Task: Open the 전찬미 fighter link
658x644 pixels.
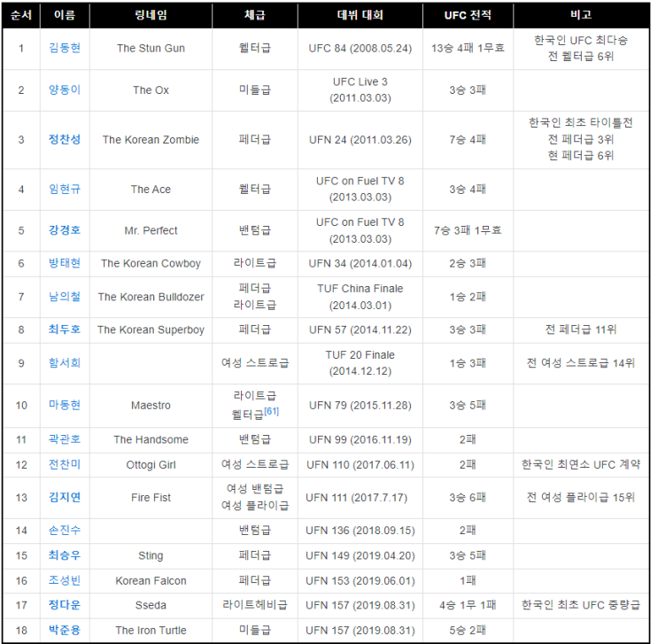Action: [x=65, y=464]
